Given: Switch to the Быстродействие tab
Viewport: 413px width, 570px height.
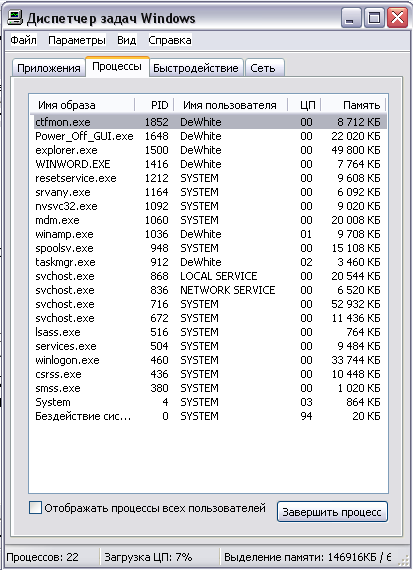Looking at the screenshot, I should tap(196, 68).
